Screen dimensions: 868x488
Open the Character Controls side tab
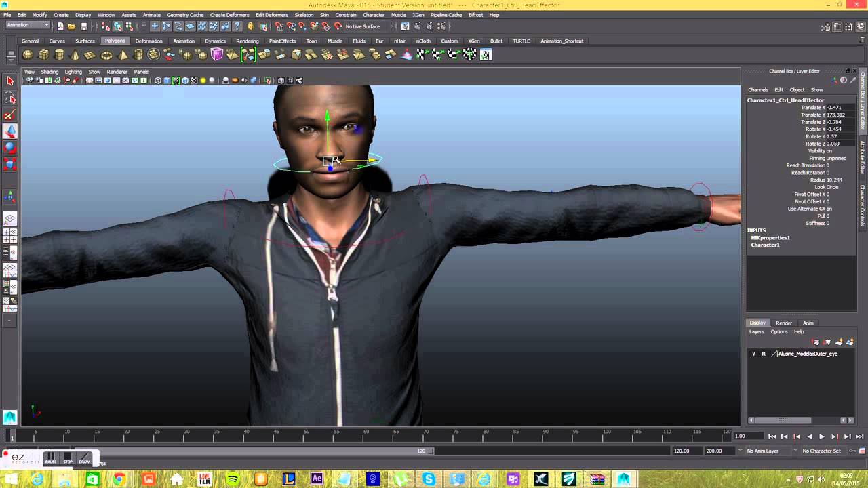pos(863,205)
